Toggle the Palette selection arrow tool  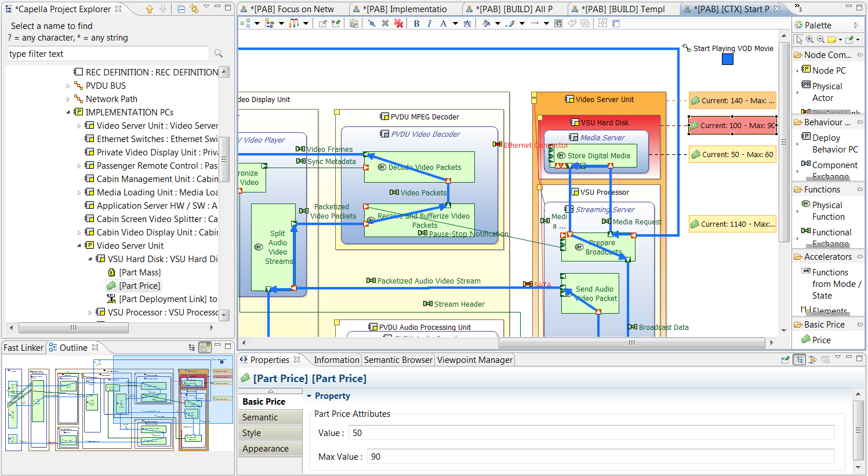[799, 39]
